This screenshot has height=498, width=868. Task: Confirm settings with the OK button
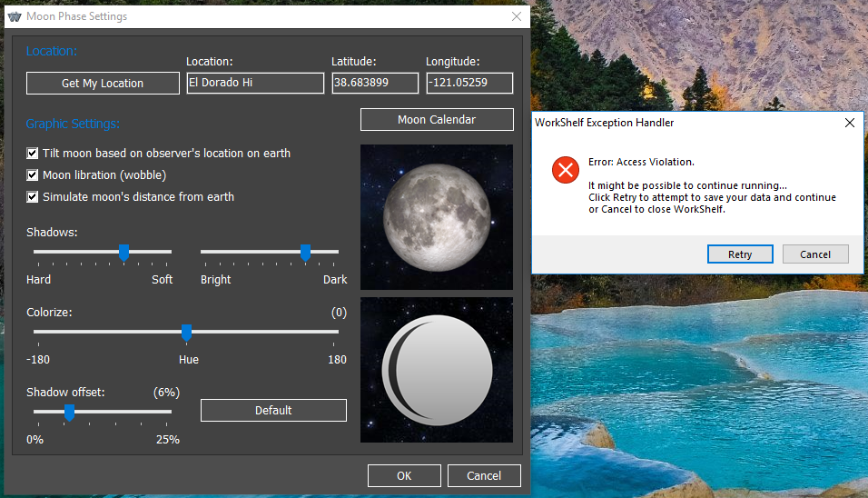(x=404, y=475)
